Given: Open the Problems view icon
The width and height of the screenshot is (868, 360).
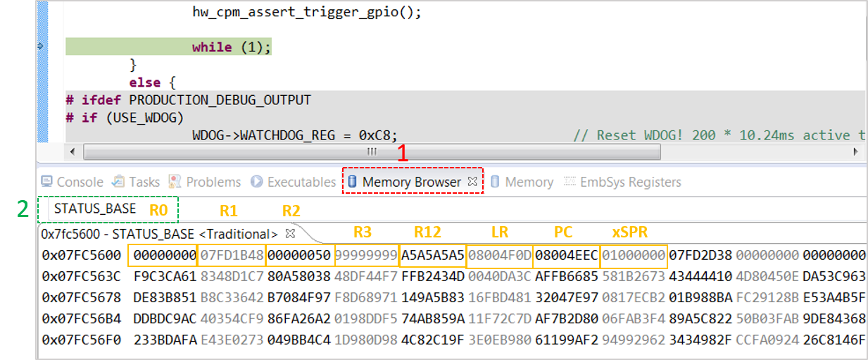Looking at the screenshot, I should click(175, 182).
